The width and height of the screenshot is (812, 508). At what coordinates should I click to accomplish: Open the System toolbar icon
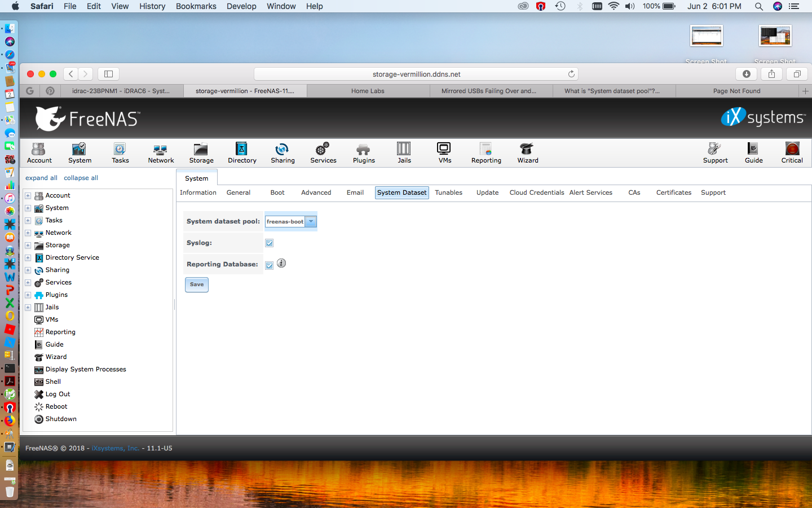(80, 152)
